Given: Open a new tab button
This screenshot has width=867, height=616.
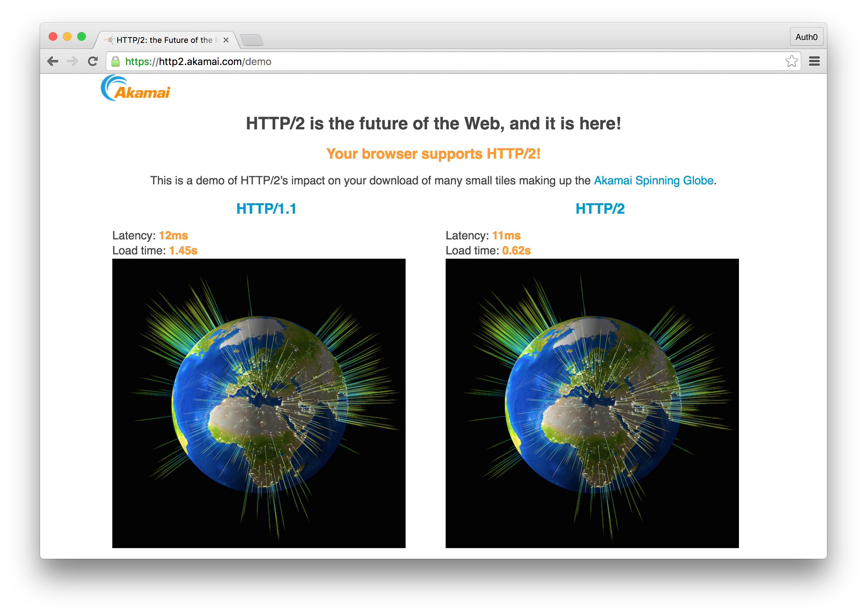Looking at the screenshot, I should (252, 40).
